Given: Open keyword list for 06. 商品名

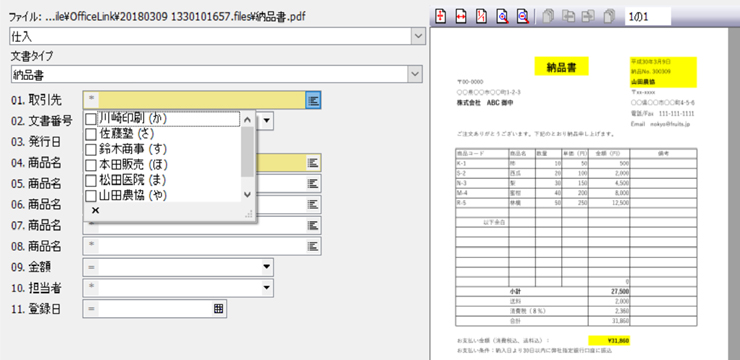Looking at the screenshot, I should [x=312, y=204].
